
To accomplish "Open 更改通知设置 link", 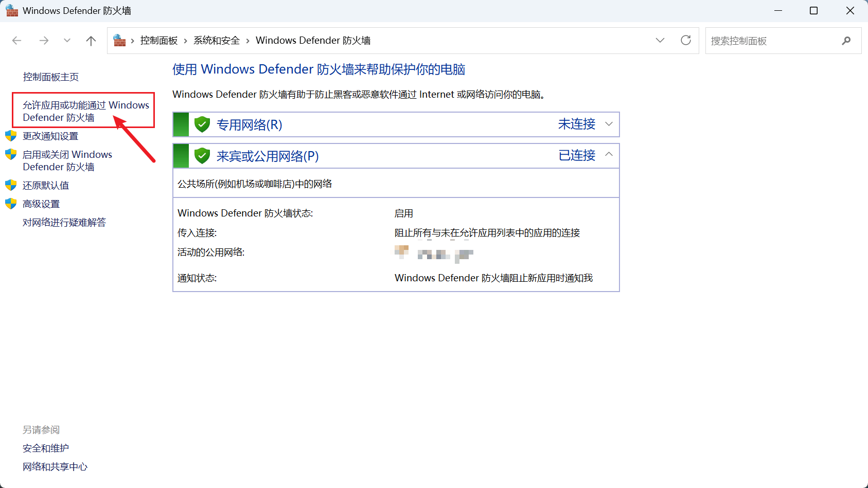I will click(x=50, y=136).
